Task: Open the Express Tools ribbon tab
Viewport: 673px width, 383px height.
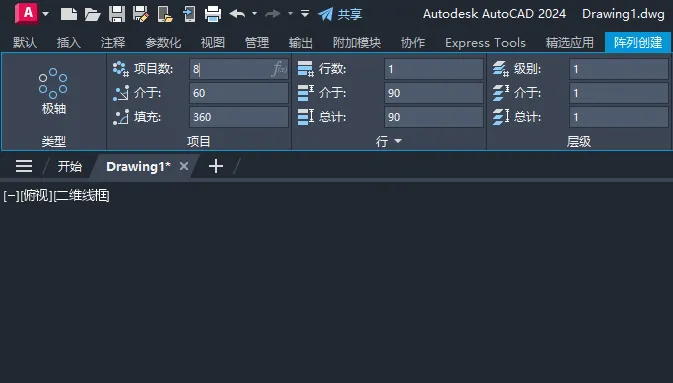Action: [485, 43]
